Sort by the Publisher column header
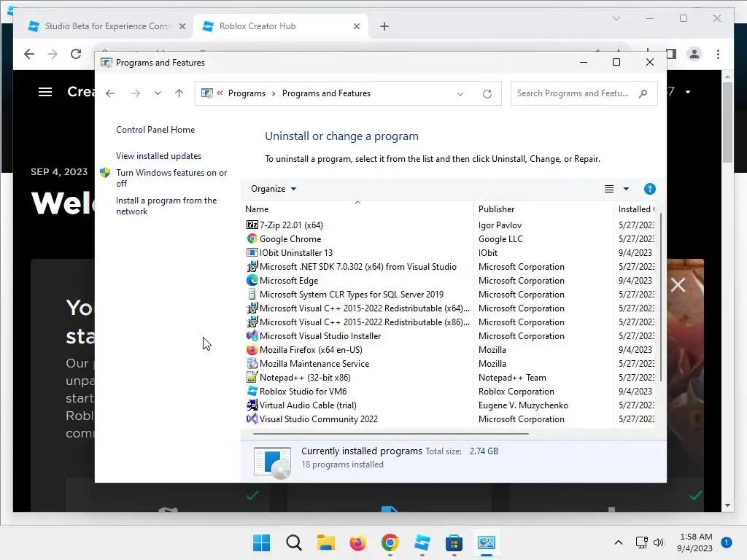Viewport: 747px width, 560px height. point(543,209)
